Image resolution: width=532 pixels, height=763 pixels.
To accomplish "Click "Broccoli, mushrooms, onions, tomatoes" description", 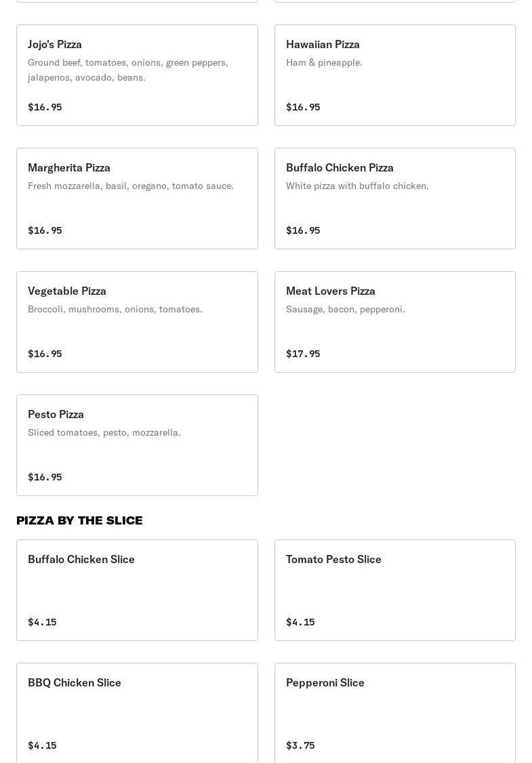I will tap(115, 309).
